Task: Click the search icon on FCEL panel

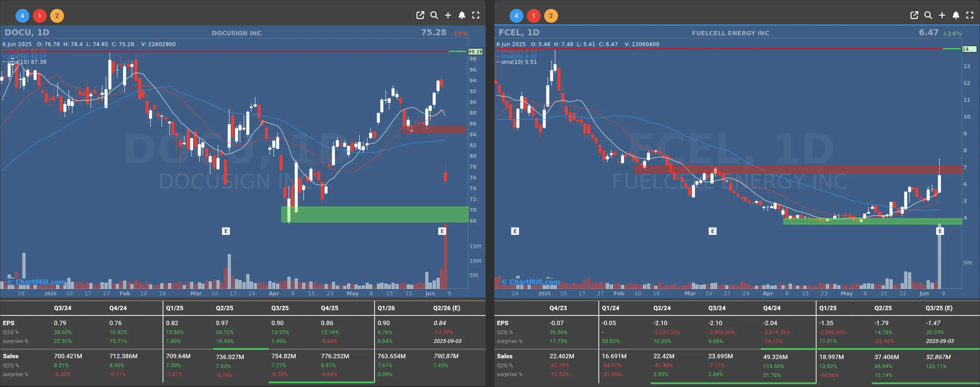Action: [928, 15]
